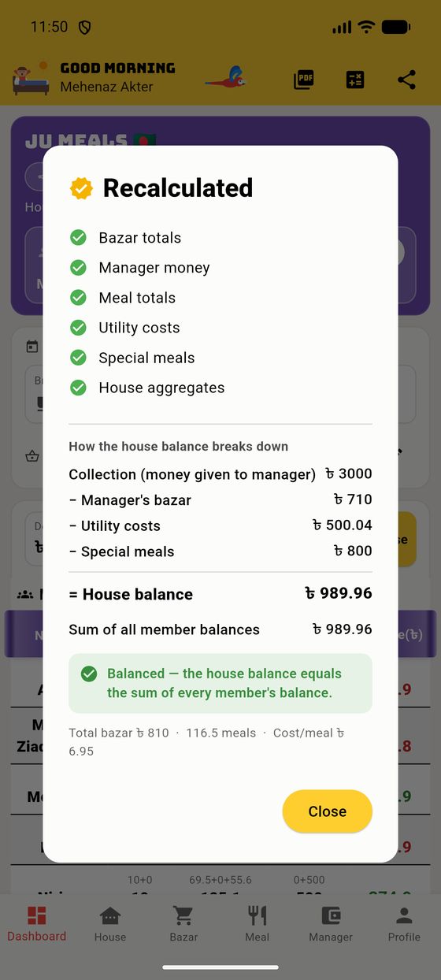Image resolution: width=441 pixels, height=980 pixels.
Task: Open the calculator recalculate icon
Action: [355, 80]
